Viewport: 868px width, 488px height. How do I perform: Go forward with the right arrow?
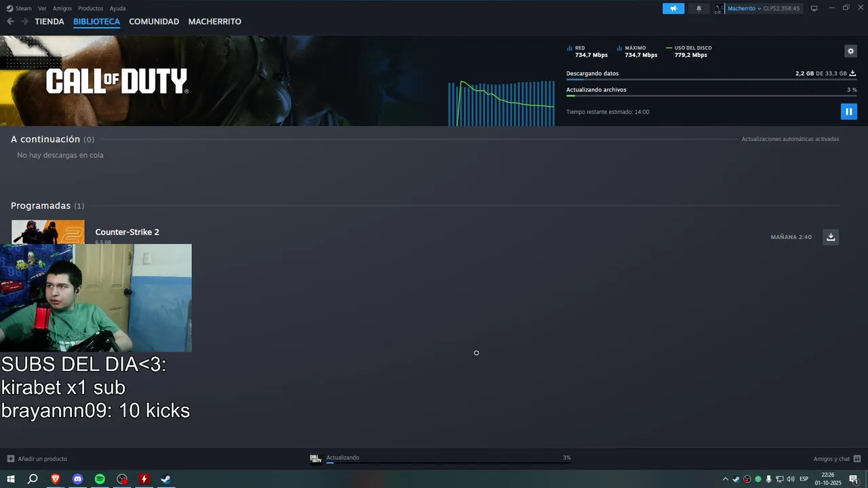tap(24, 22)
